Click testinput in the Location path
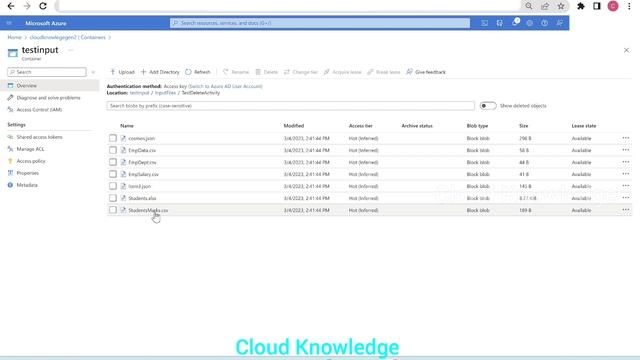 (x=139, y=93)
